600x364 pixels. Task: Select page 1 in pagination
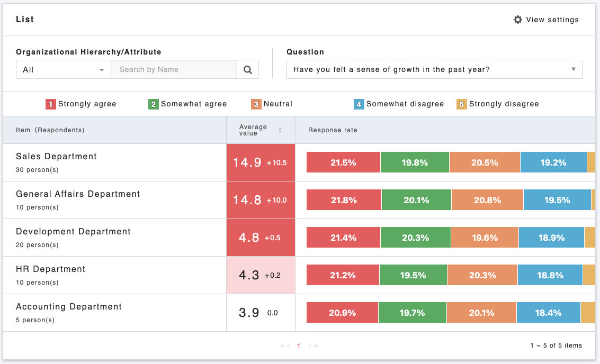[299, 346]
